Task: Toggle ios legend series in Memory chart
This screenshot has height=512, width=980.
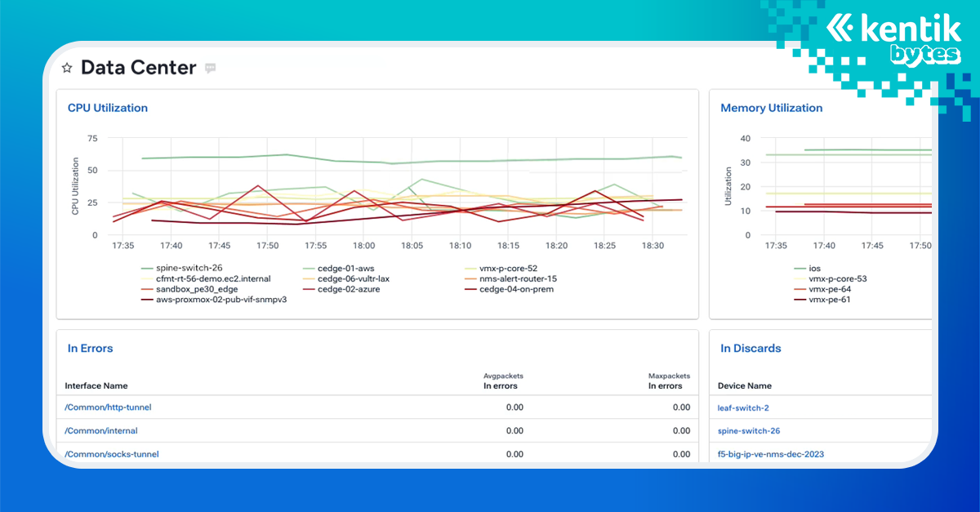Action: coord(806,268)
